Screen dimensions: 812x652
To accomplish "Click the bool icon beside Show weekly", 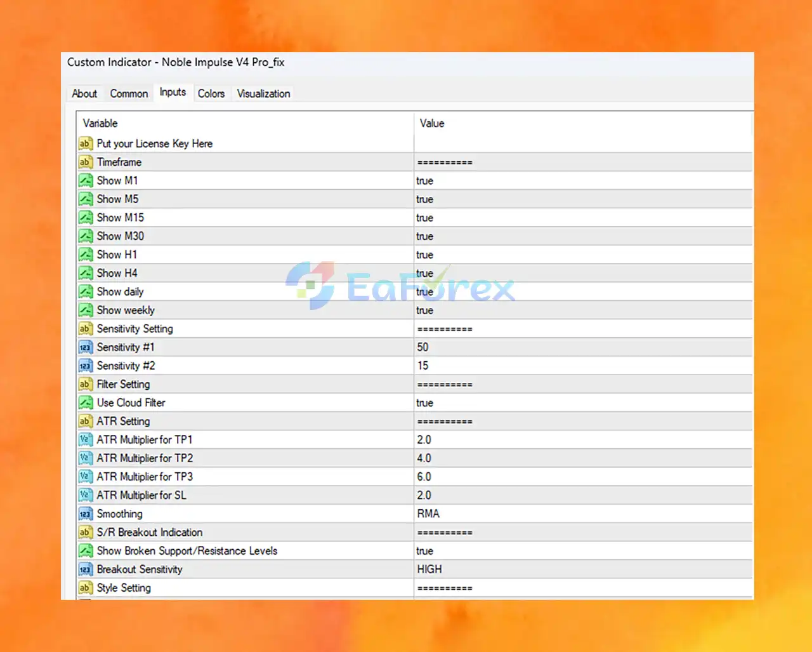I will pyautogui.click(x=86, y=310).
